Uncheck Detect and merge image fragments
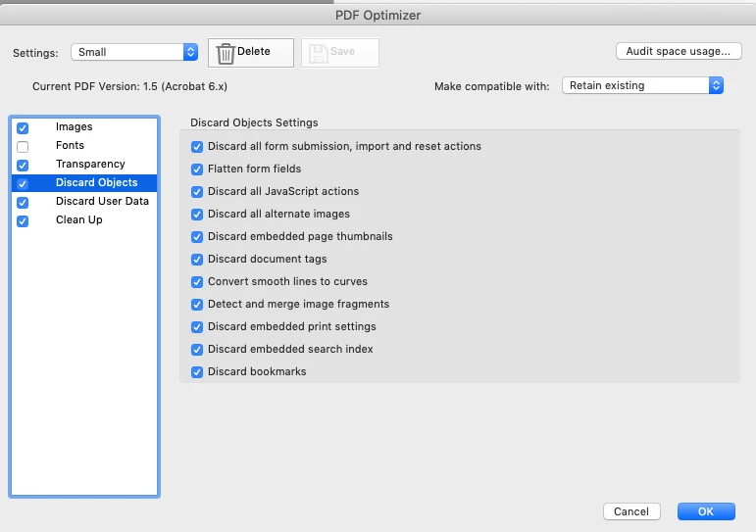The height and width of the screenshot is (532, 756). pyautogui.click(x=197, y=305)
